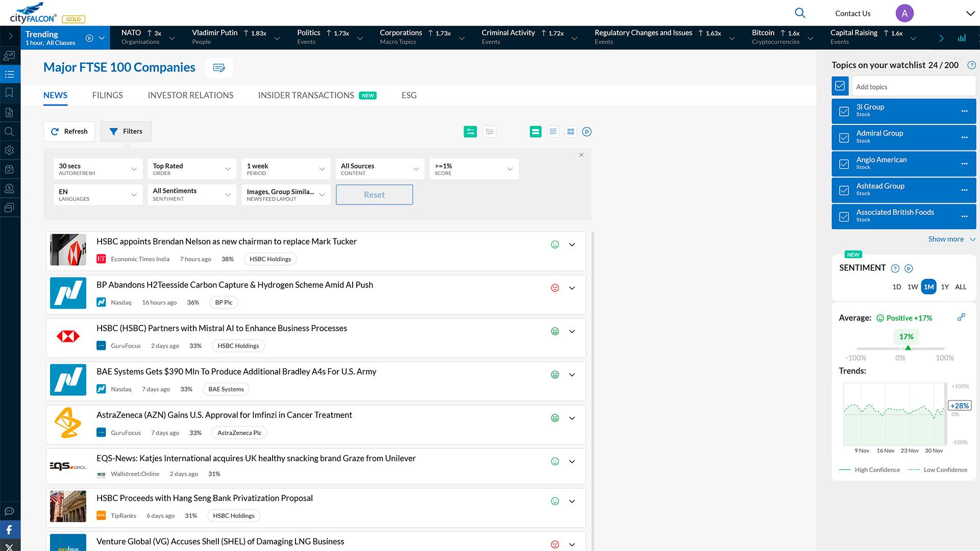Screen dimensions: 980x551
Task: Open the watchlist edit icon beside title
Action: point(219,68)
